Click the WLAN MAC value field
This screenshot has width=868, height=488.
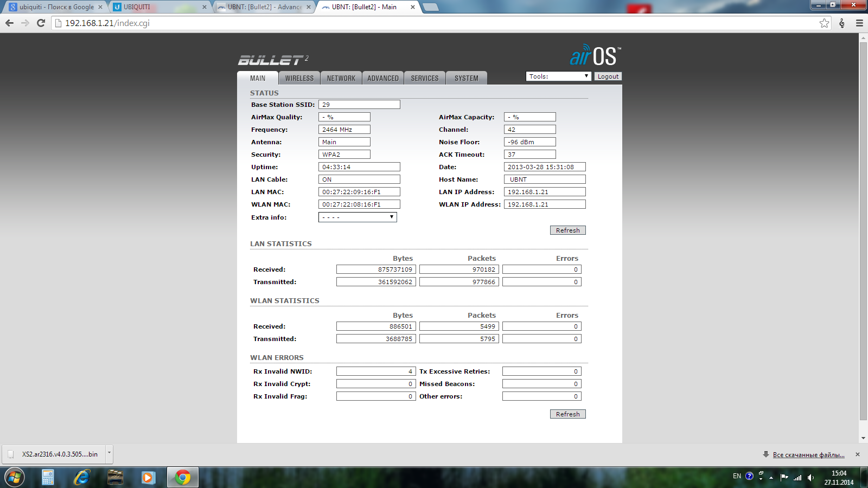click(359, 204)
